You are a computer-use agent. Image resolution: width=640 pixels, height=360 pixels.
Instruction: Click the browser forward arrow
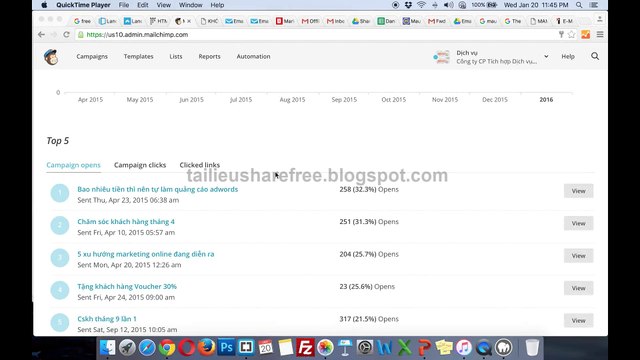click(x=53, y=35)
